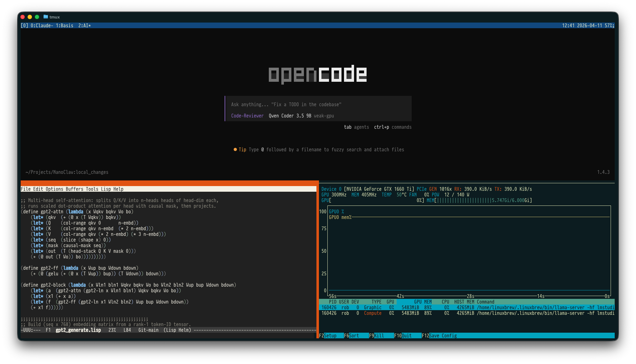Click the orange Tip bullet dot
636x364 pixels.
coord(235,149)
